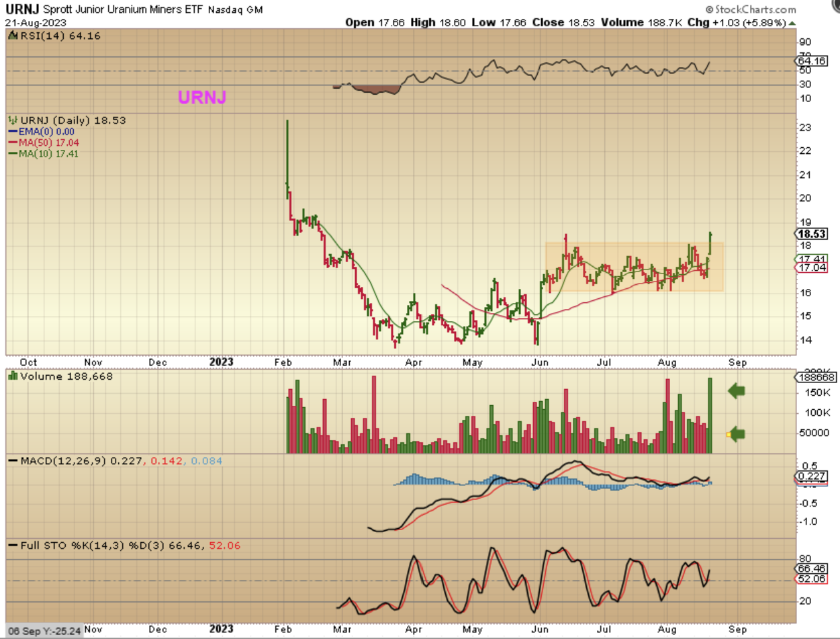Select the Volume 188,668 panel label
The image size is (840, 639).
[x=66, y=376]
